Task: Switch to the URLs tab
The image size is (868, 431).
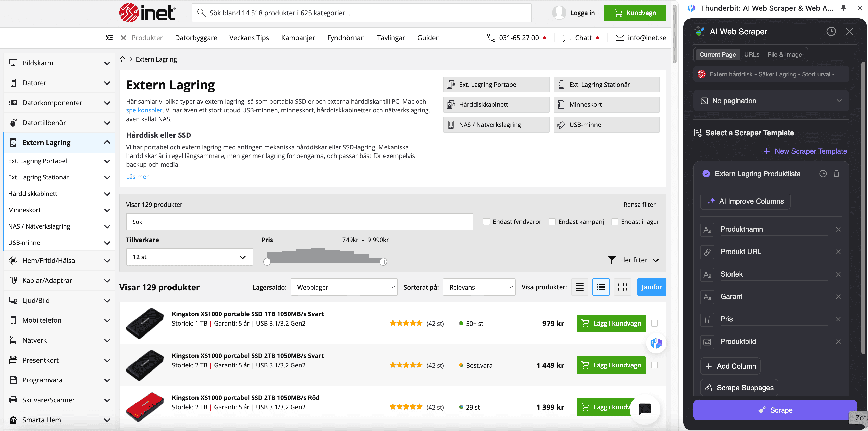Action: pyautogui.click(x=751, y=55)
